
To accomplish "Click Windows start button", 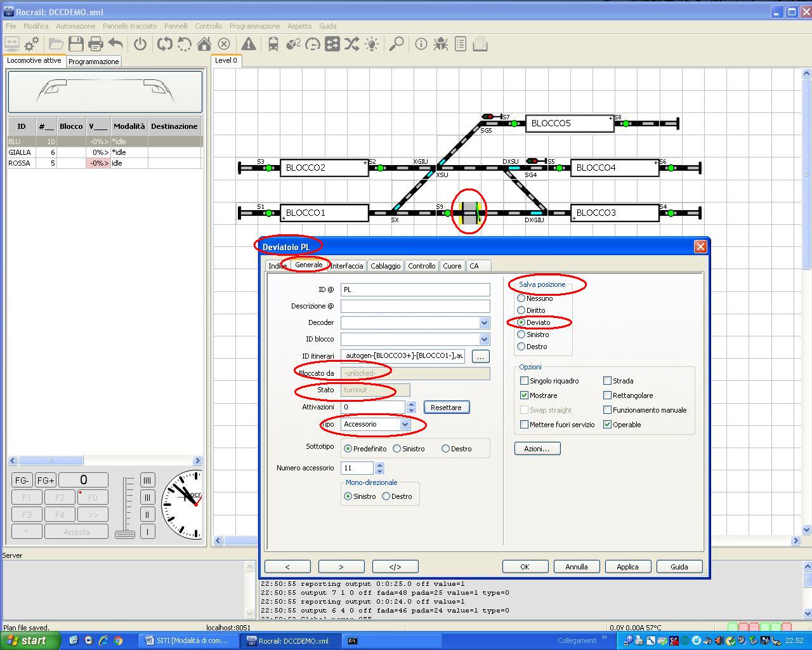I will point(30,640).
